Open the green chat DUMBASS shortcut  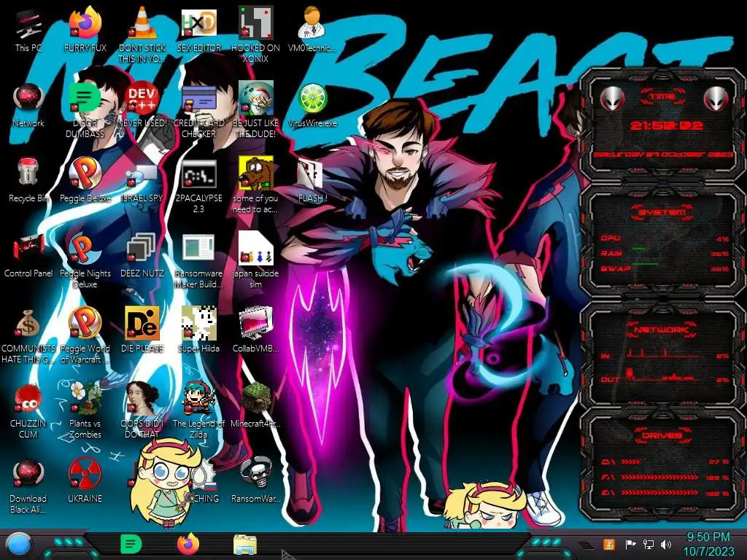(85, 109)
